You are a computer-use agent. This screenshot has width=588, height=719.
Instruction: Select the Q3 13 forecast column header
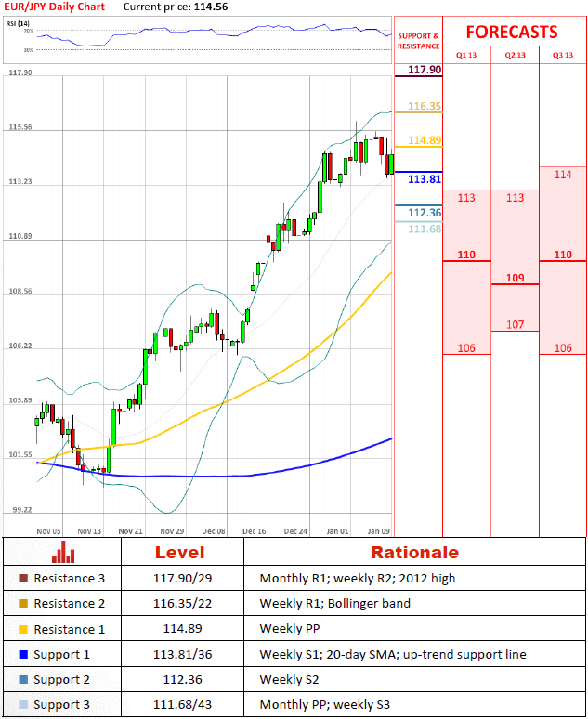click(563, 55)
